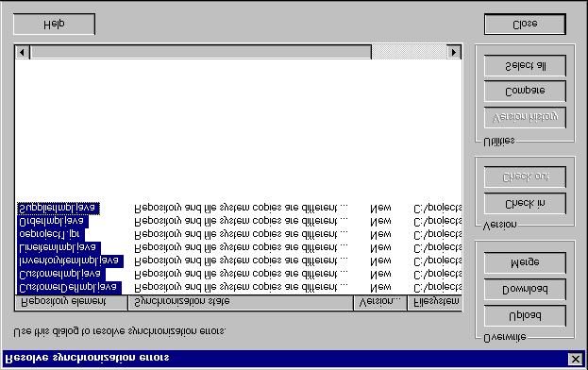The image size is (588, 370).
Task: Select CustomerImpl.java in the list
Action: coord(60,274)
